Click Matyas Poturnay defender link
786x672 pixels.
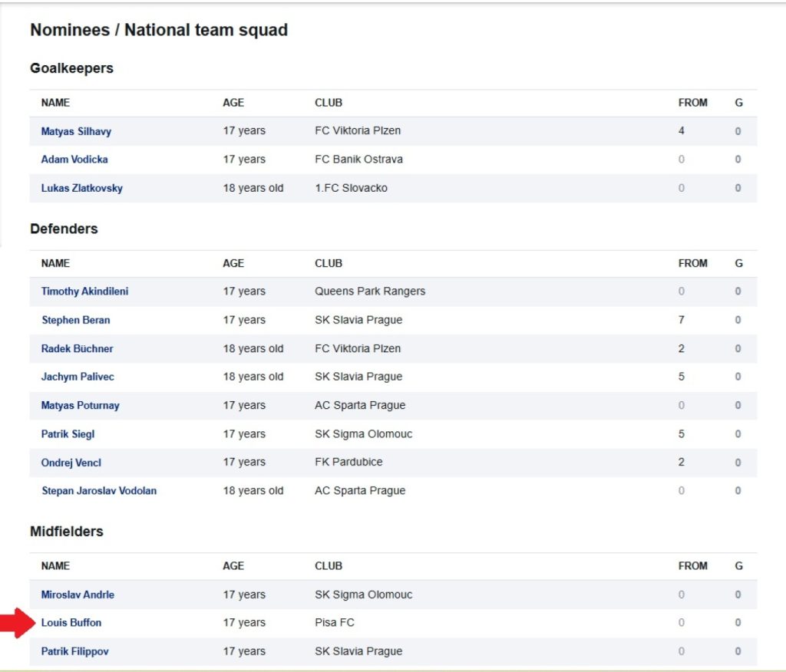pos(80,405)
